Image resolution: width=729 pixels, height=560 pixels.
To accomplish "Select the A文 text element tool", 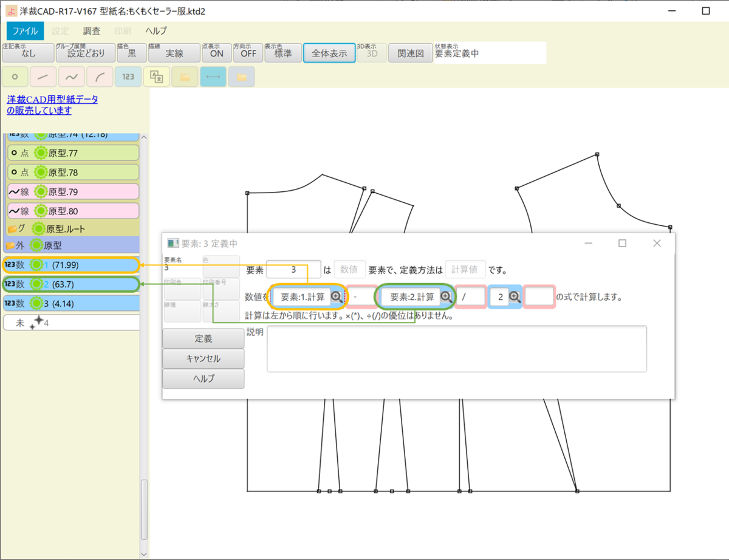I will pyautogui.click(x=156, y=77).
